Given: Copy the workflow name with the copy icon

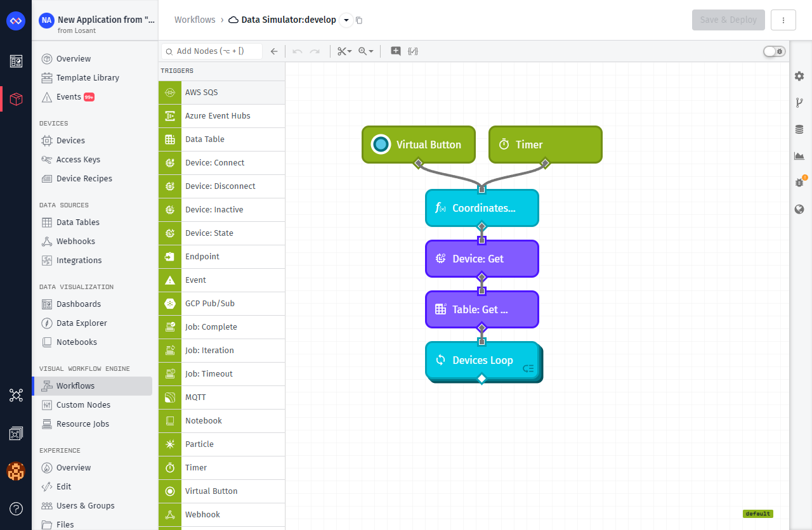Looking at the screenshot, I should [x=359, y=20].
